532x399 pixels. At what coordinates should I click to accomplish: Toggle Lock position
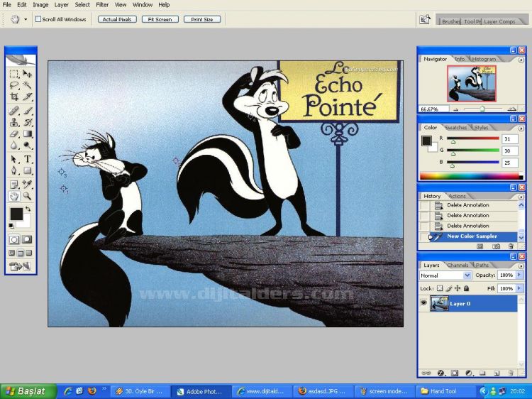458,288
